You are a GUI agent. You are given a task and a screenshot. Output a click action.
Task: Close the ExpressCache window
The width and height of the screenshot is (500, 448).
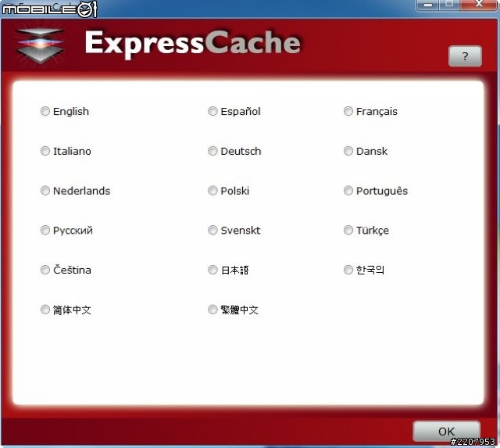[x=479, y=5]
